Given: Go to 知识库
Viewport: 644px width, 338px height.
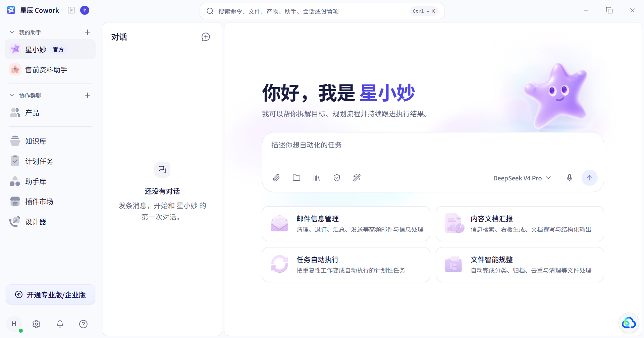Looking at the screenshot, I should pyautogui.click(x=50, y=141).
